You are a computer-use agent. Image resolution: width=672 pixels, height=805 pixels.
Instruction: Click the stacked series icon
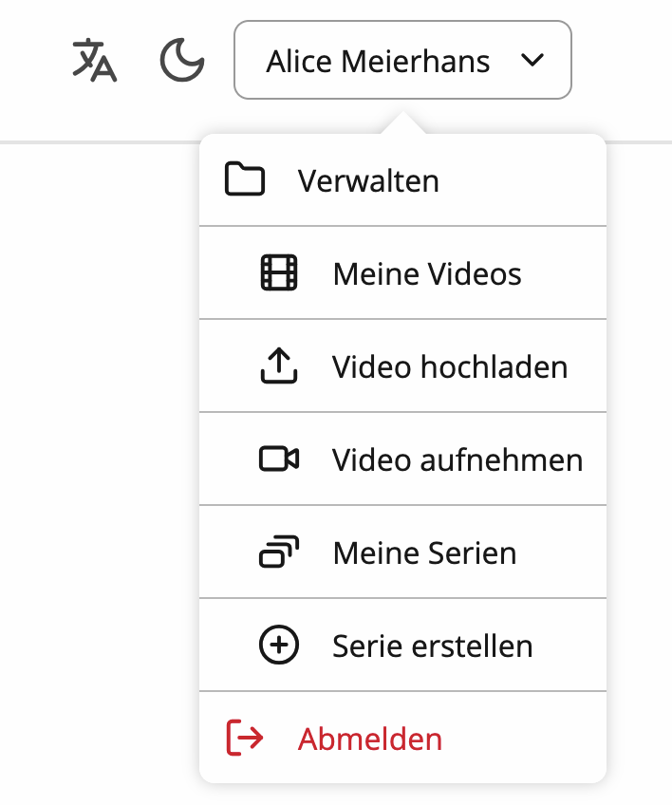[279, 552]
